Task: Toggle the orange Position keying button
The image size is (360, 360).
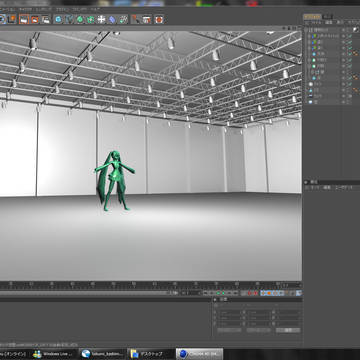Action: 263,293
